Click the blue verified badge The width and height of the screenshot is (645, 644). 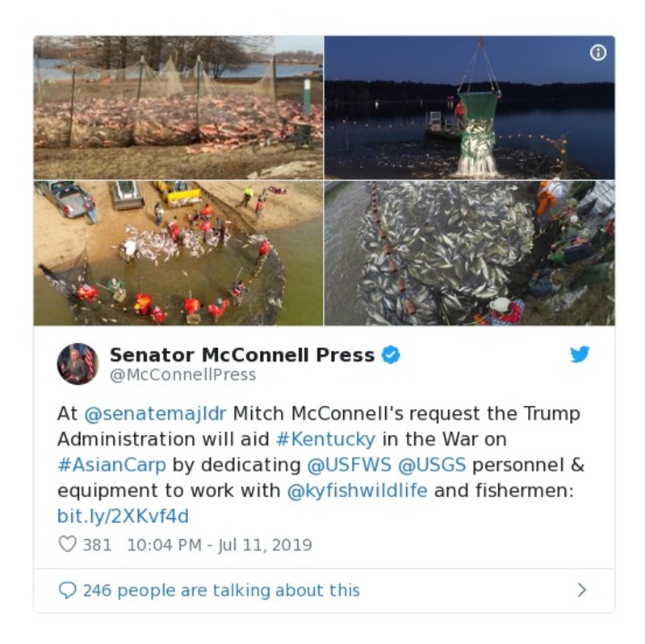point(391,355)
